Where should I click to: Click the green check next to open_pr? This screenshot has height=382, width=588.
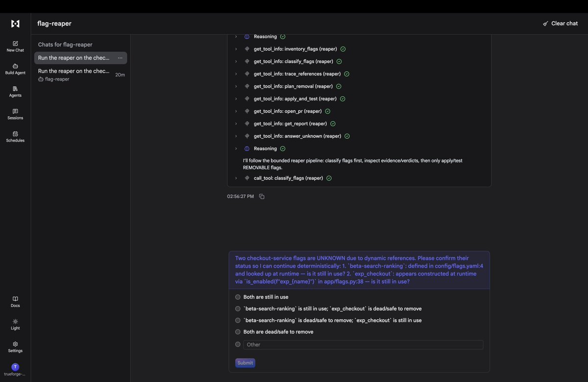(328, 111)
